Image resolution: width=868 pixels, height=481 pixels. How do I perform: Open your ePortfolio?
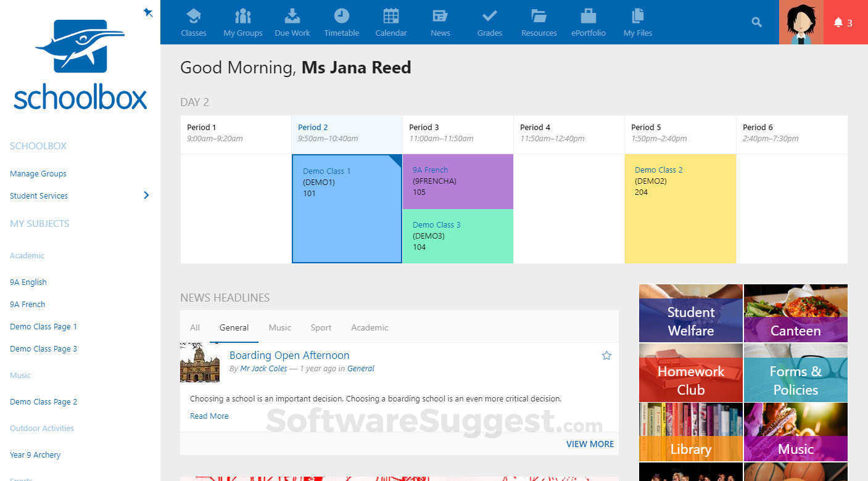pyautogui.click(x=588, y=22)
